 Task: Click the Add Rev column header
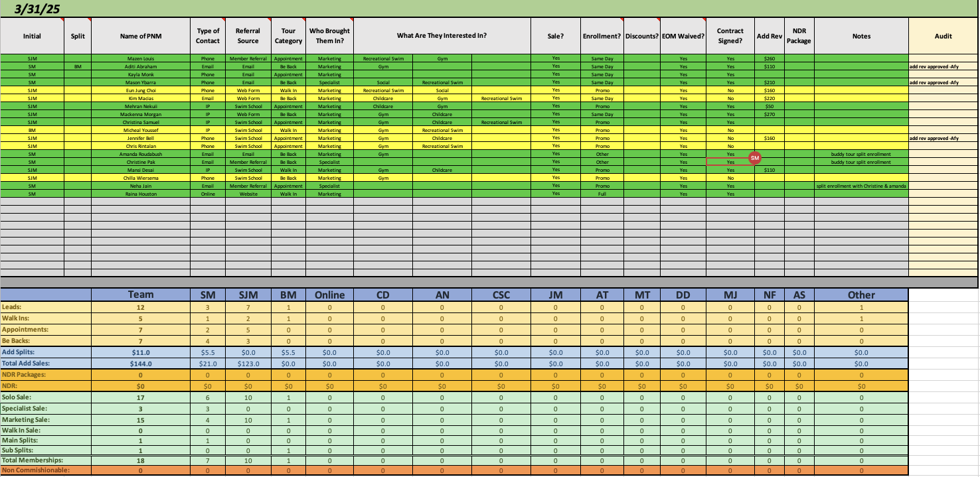770,36
